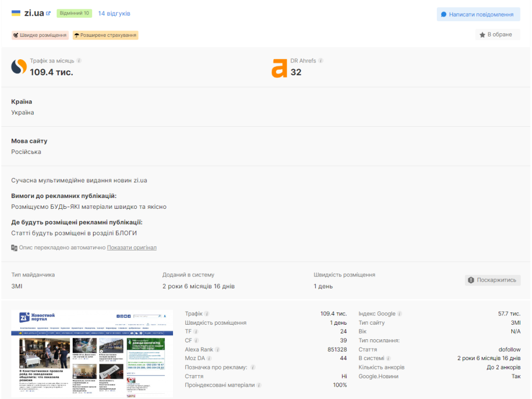Click the Similarweb traffic logo
The height and width of the screenshot is (399, 532).
tap(19, 67)
